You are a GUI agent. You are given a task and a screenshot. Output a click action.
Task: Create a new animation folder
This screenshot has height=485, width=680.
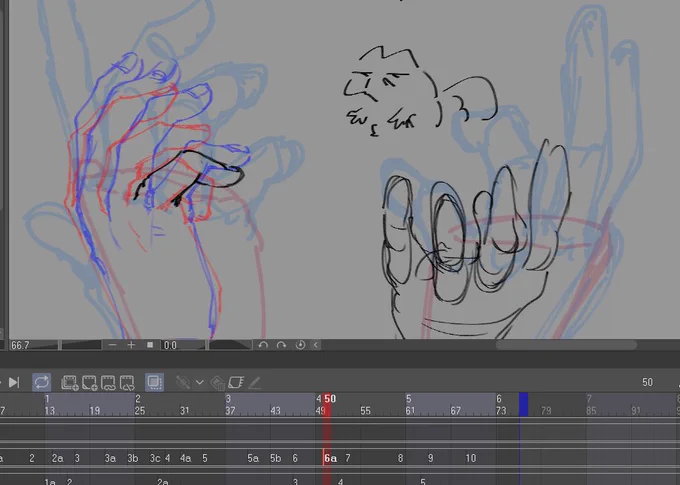[69, 382]
